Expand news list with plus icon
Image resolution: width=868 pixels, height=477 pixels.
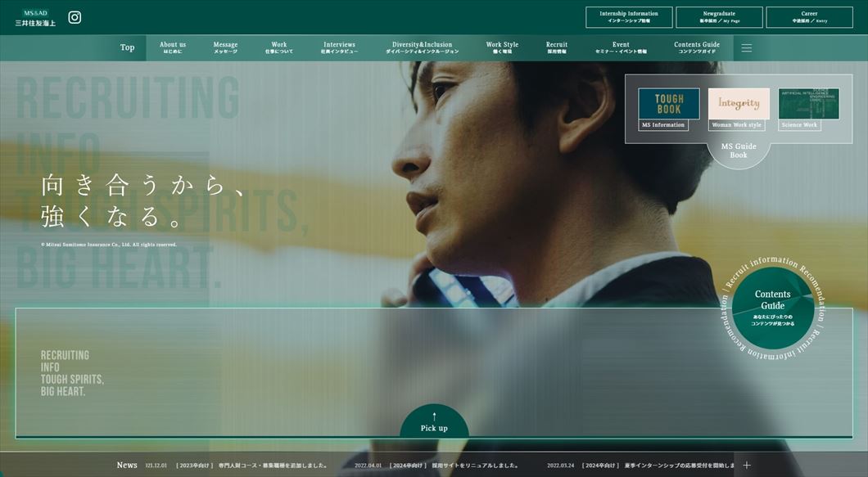coord(746,465)
